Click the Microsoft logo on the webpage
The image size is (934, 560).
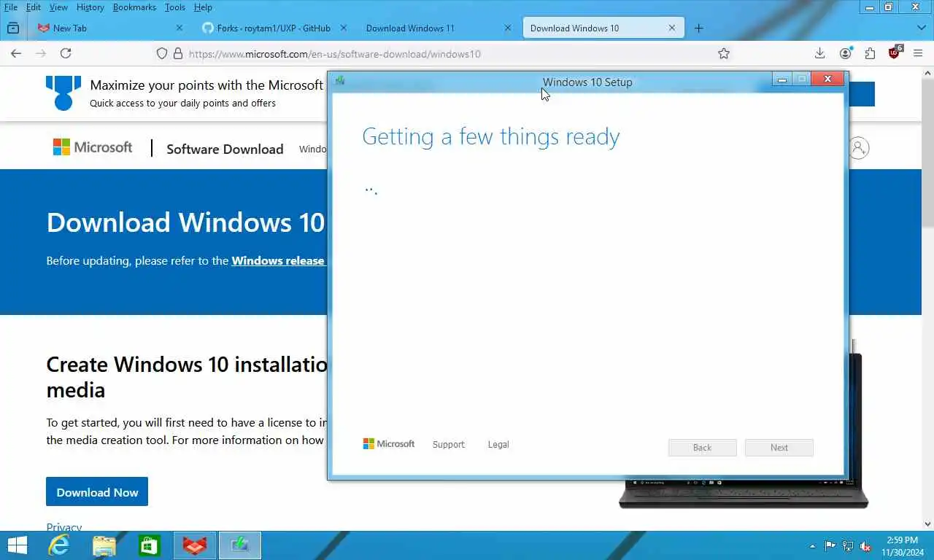(93, 147)
